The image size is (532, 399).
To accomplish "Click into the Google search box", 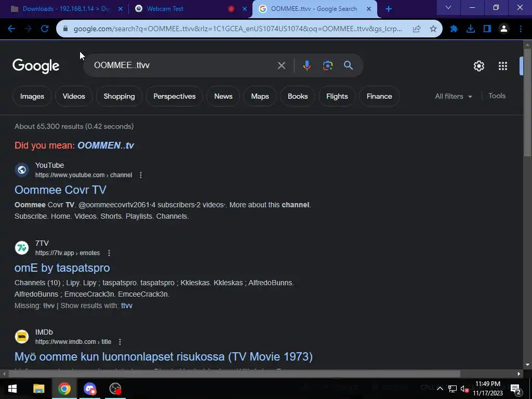I will click(x=183, y=65).
